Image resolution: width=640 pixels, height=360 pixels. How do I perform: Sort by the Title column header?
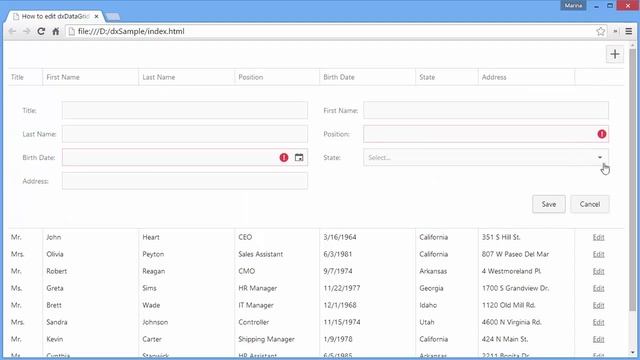tap(25, 77)
